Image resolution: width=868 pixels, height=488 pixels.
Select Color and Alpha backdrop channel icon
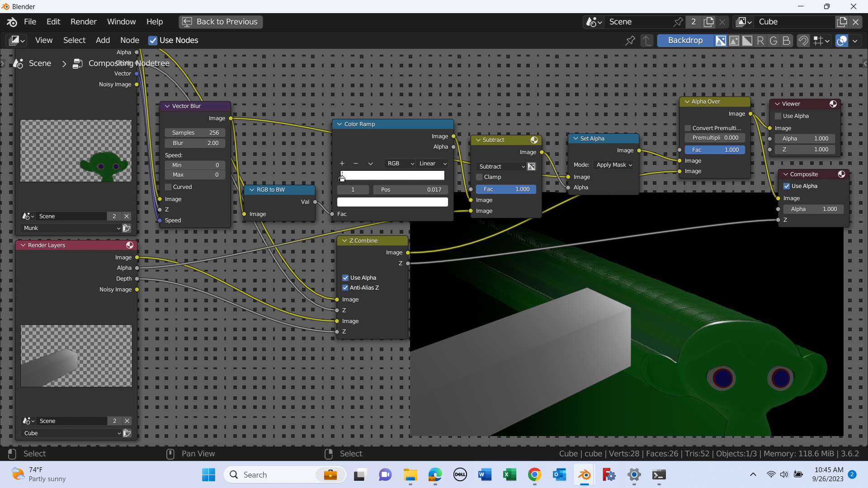click(x=721, y=41)
